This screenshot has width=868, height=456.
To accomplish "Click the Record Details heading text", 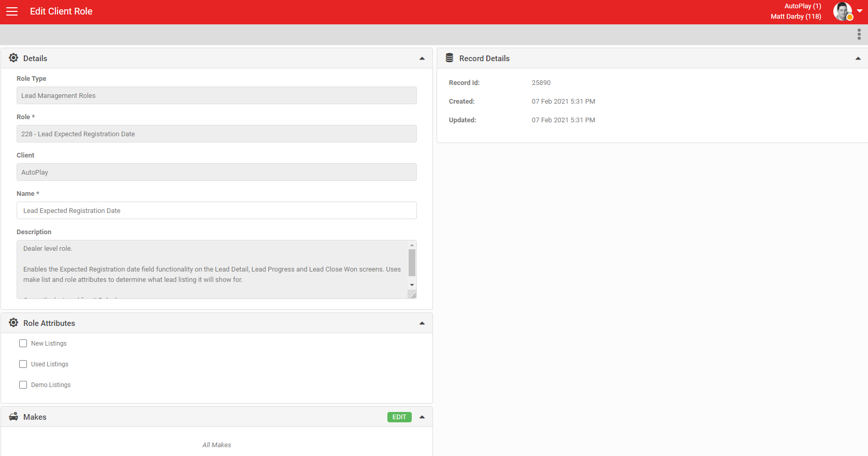I will pos(484,59).
